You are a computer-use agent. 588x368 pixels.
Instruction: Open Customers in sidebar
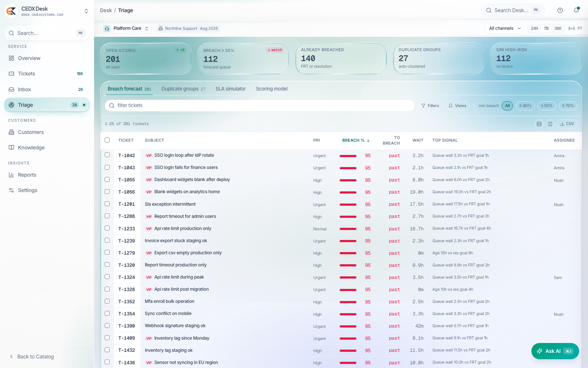(x=47, y=132)
